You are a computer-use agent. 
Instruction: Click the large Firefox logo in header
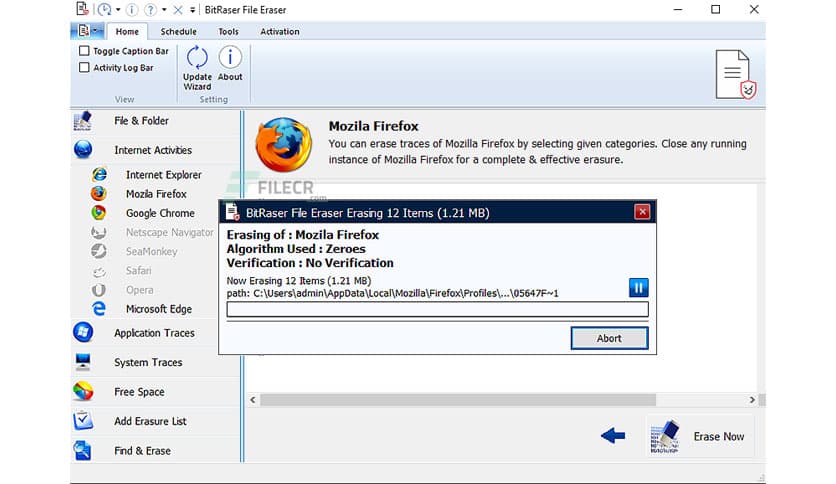pos(284,144)
